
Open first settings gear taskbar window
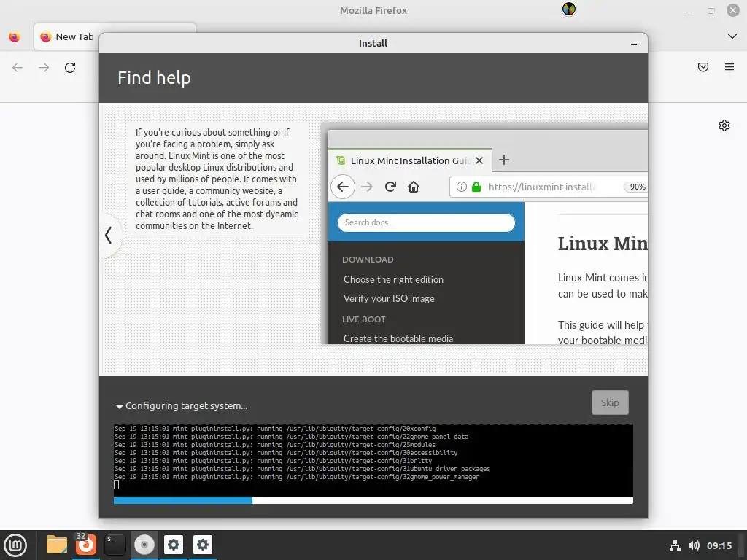[174, 545]
